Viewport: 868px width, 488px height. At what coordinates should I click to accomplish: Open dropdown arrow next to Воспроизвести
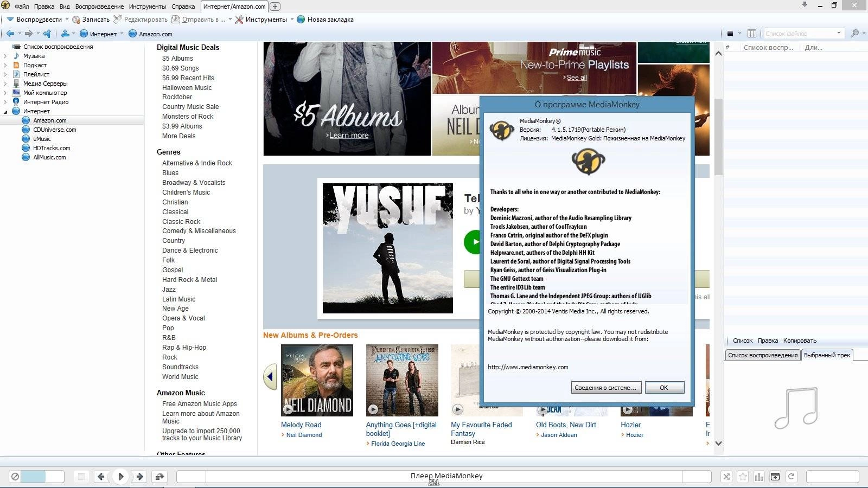(67, 20)
